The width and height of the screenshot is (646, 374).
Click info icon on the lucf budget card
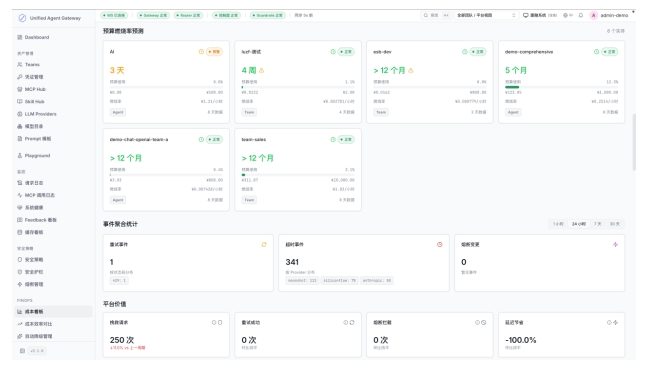[333, 51]
